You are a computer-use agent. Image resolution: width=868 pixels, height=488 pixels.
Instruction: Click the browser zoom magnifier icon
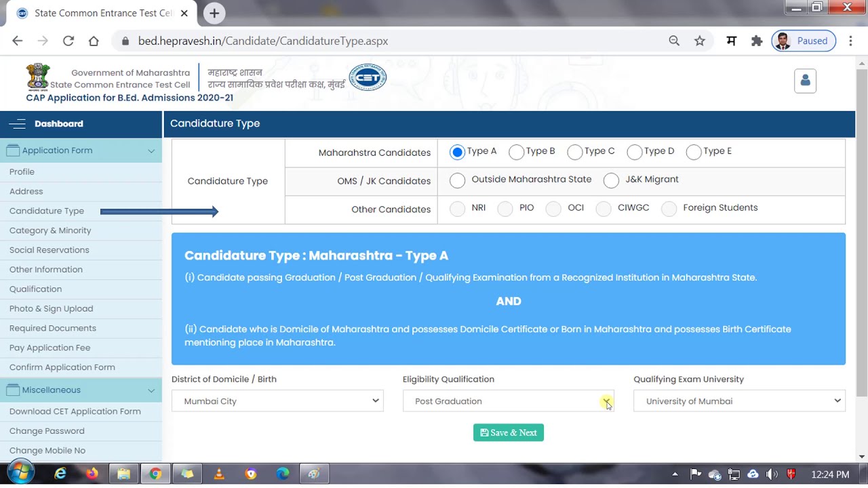pyautogui.click(x=674, y=41)
